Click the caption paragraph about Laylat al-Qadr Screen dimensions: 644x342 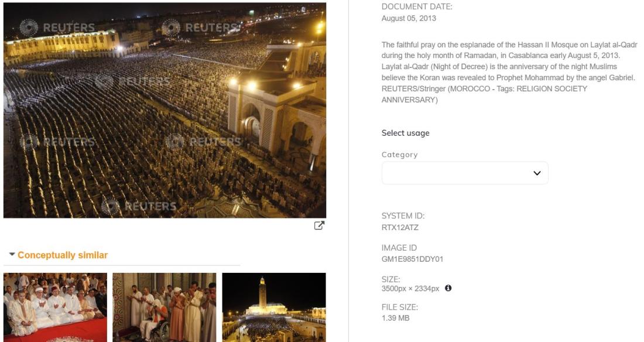[509, 73]
